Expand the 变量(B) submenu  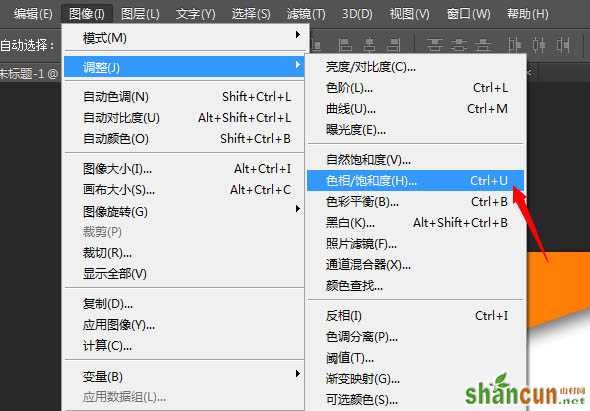[x=184, y=376]
